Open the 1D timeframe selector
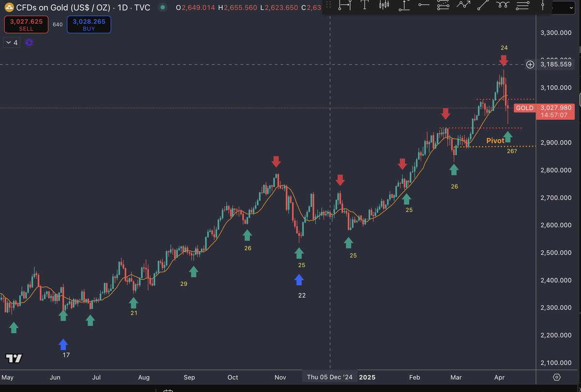The height and width of the screenshot is (392, 581). (x=122, y=7)
